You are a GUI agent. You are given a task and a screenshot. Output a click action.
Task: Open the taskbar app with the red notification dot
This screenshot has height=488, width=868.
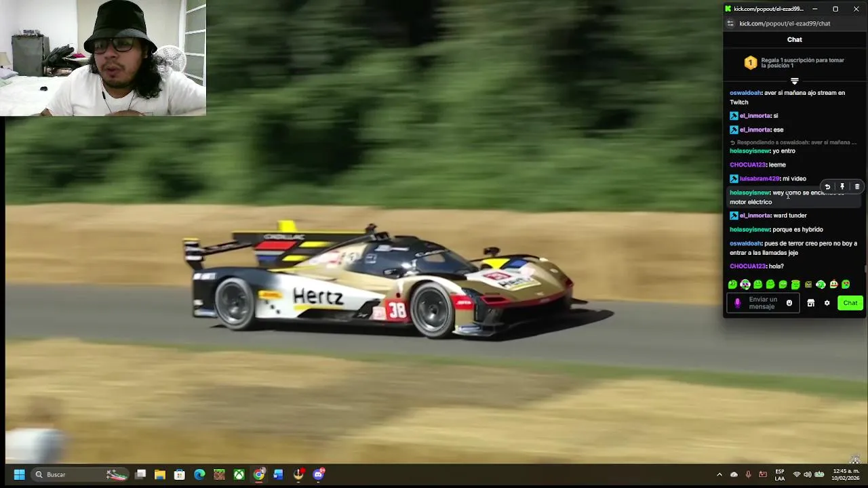(x=298, y=474)
